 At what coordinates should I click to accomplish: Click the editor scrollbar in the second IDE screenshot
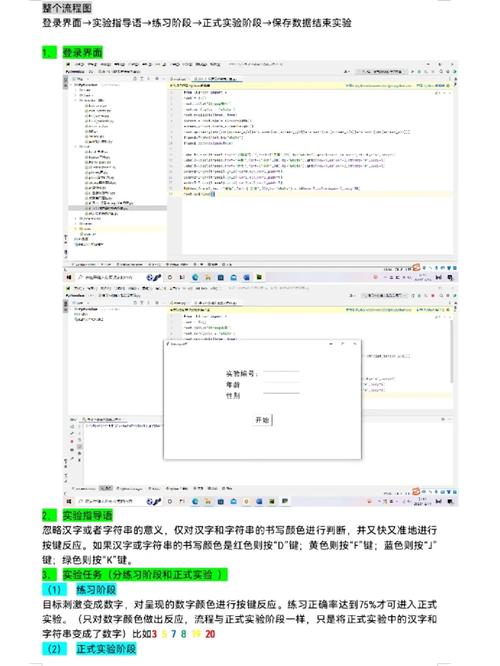(451, 350)
